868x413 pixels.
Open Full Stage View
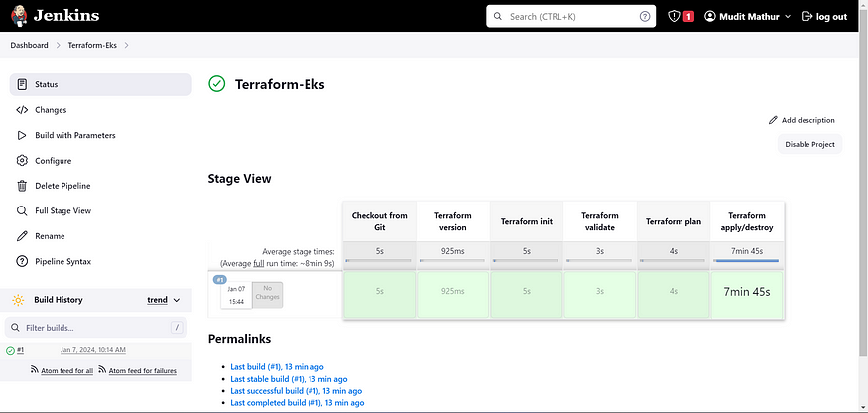tap(101, 211)
